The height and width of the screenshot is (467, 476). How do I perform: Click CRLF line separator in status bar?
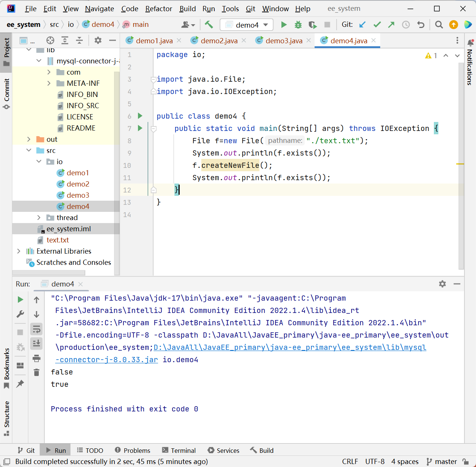pyautogui.click(x=350, y=461)
